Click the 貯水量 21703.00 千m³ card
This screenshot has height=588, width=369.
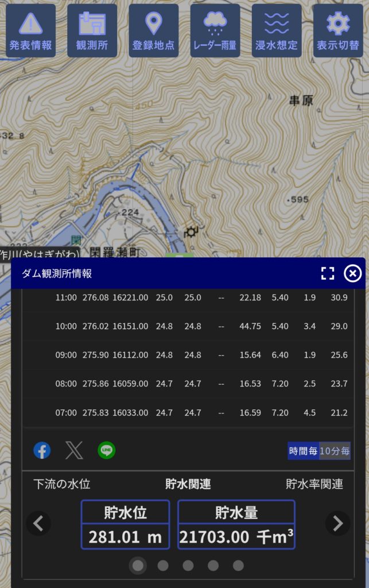(236, 524)
